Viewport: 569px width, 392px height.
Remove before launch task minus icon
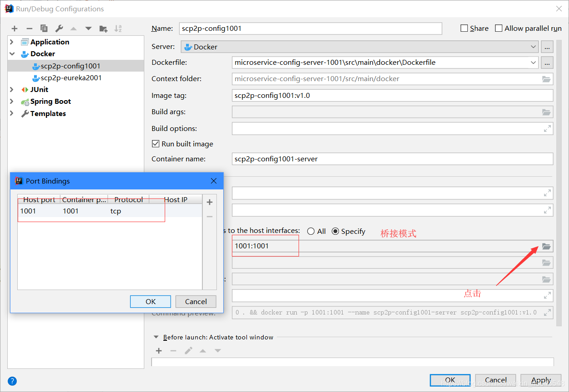point(173,351)
